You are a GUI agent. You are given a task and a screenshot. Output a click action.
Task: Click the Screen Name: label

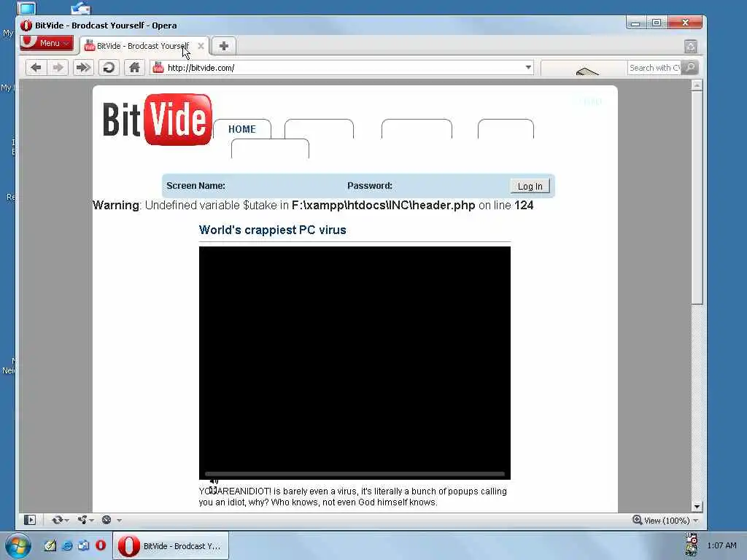(196, 186)
